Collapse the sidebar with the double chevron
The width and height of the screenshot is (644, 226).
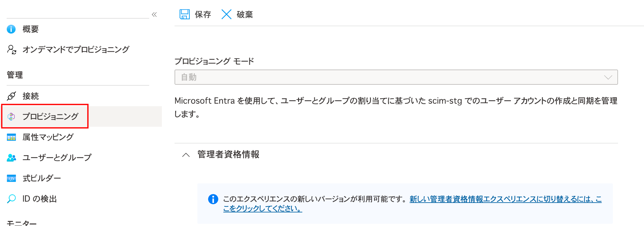click(154, 15)
